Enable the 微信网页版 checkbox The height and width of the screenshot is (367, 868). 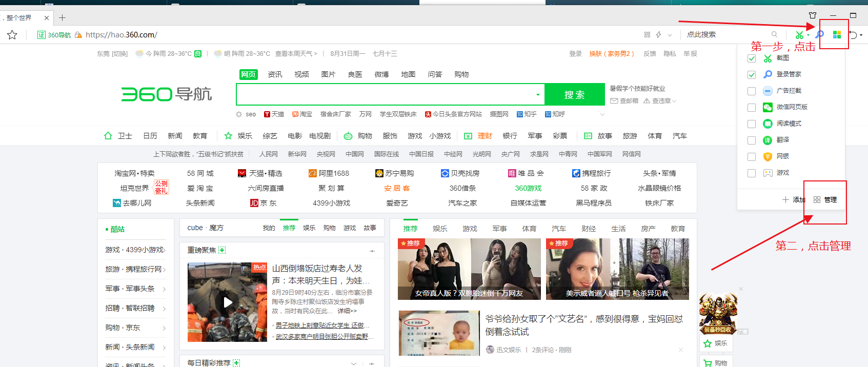[x=752, y=108]
